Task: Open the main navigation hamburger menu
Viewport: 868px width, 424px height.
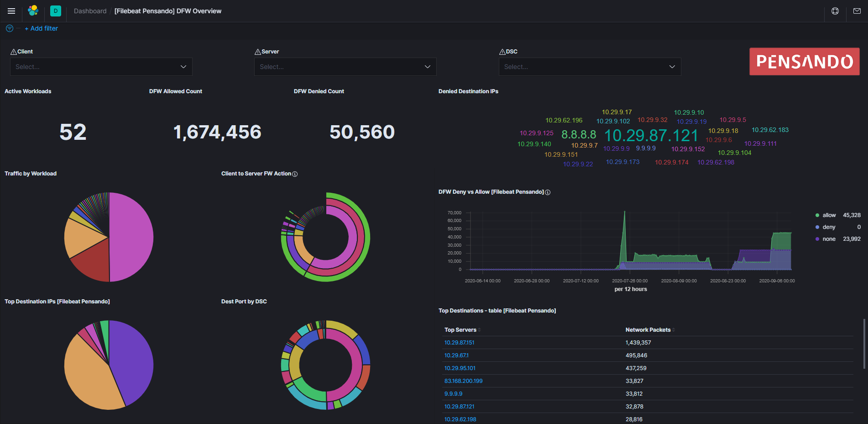Action: 11,11
